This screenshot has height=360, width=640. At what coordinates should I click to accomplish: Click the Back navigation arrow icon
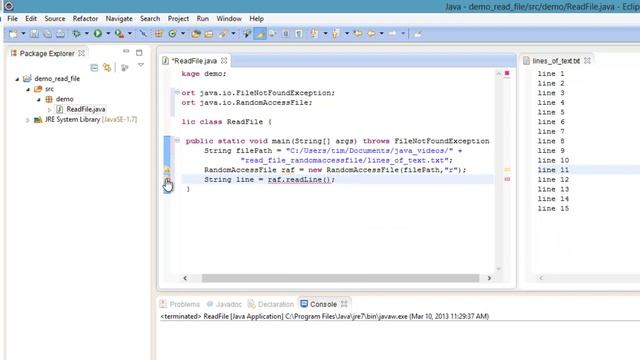371,34
